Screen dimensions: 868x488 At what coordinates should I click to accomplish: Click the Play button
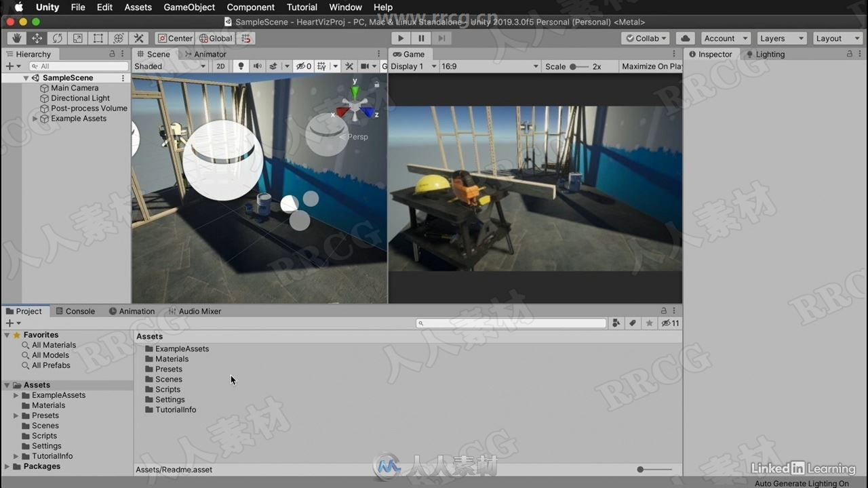tap(400, 39)
